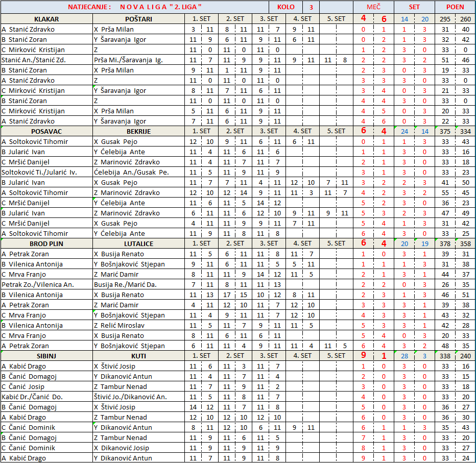Click the C Čanić Josip player cell

pos(46,386)
